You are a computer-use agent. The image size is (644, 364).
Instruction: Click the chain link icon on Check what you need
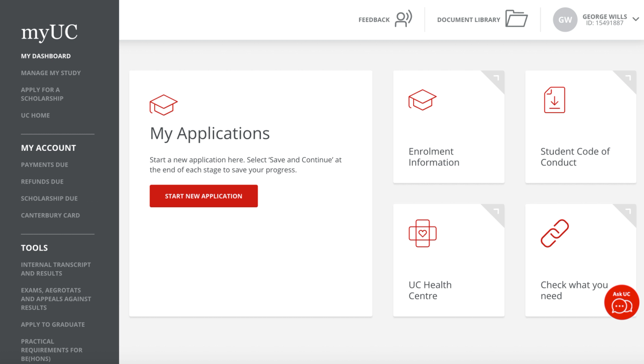point(554,233)
